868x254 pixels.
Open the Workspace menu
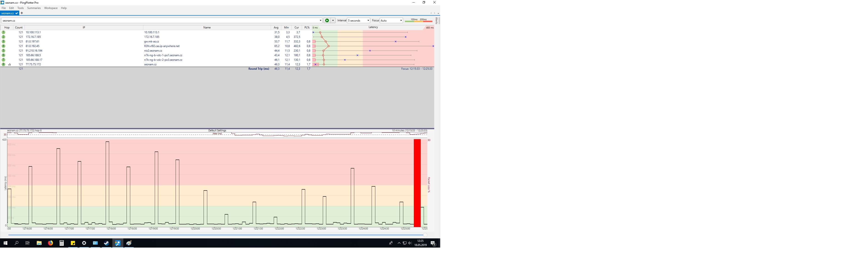click(50, 8)
